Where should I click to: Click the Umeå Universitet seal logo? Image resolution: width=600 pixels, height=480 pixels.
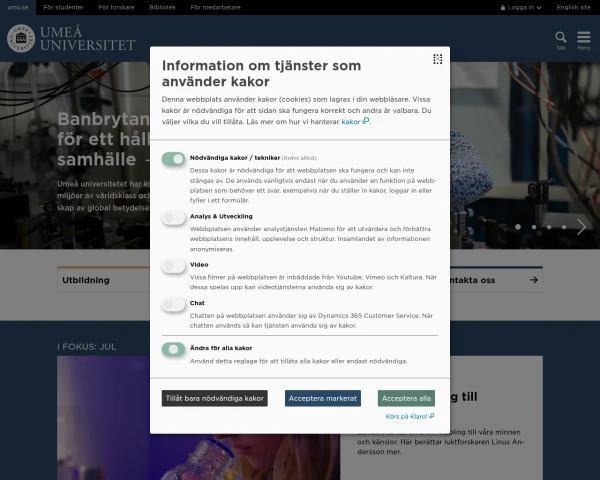(21, 39)
